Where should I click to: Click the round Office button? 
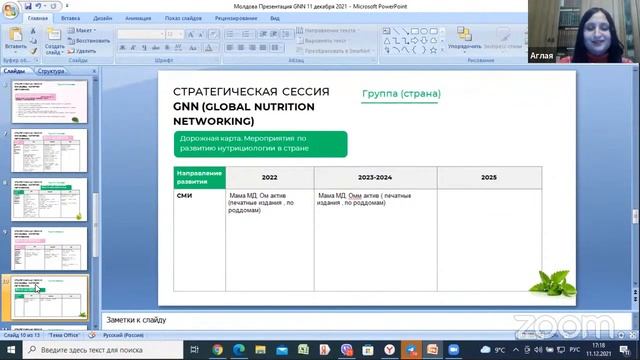(x=10, y=10)
